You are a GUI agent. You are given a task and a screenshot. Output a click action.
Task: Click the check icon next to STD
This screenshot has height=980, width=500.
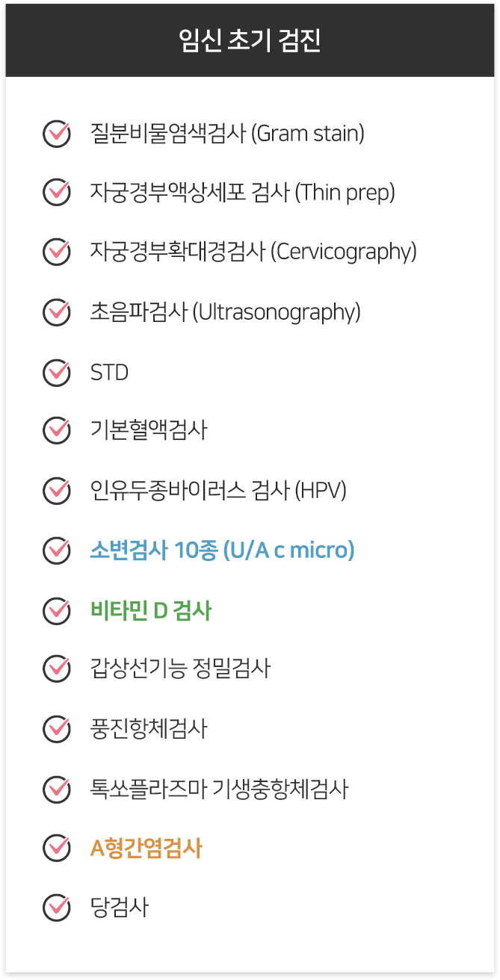[56, 371]
